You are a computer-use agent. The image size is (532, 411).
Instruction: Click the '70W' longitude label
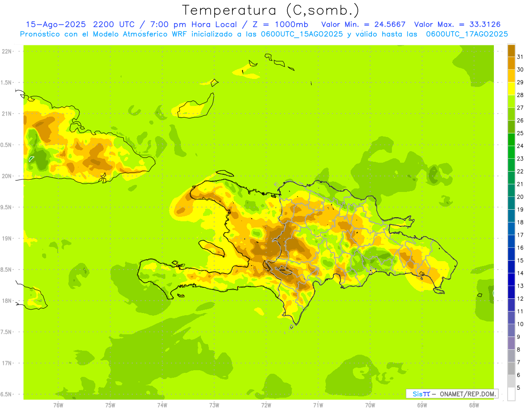[370, 405]
